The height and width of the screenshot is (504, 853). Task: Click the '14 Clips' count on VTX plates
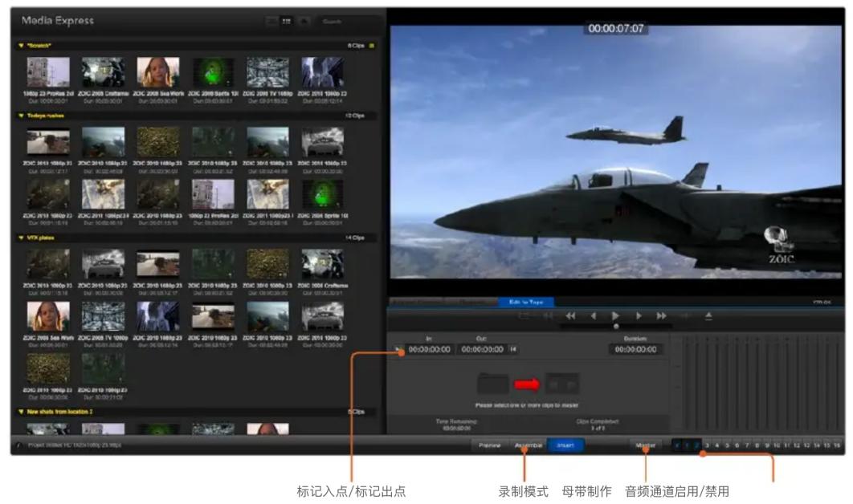354,238
